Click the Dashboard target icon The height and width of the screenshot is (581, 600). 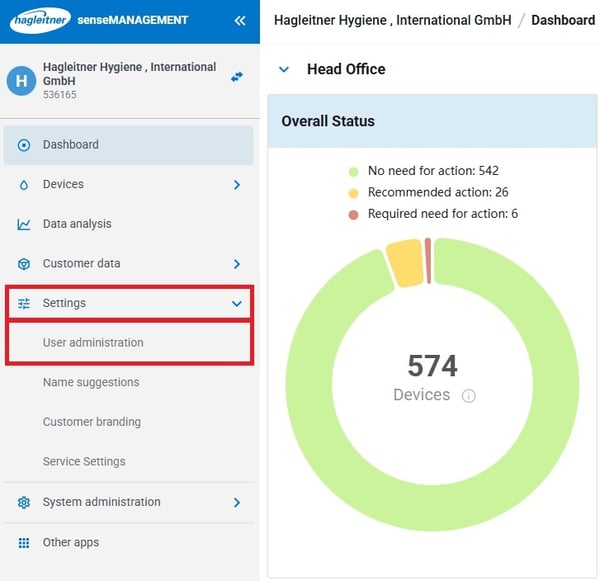(x=24, y=145)
